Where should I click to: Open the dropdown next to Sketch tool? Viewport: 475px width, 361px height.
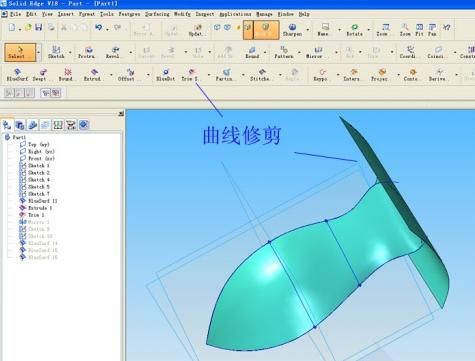(70, 52)
